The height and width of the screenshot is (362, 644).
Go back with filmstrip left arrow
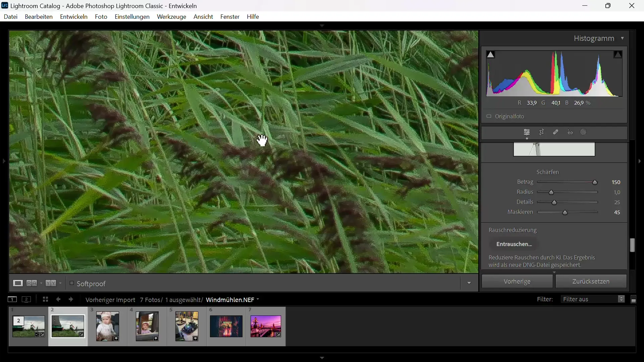point(58,299)
